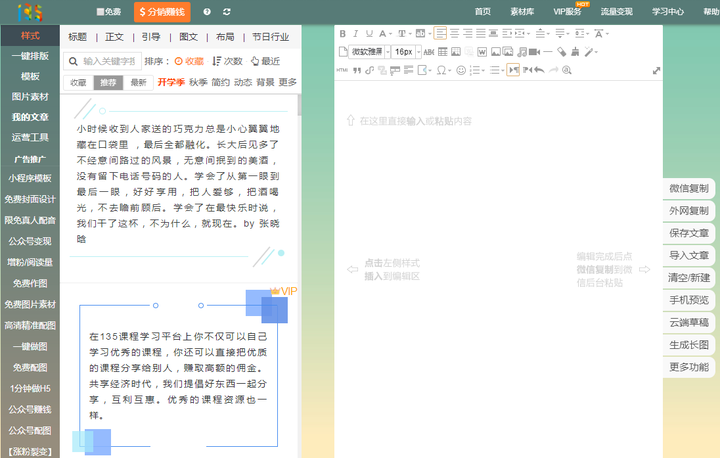This screenshot has height=458, width=720.
Task: Click the insert hyperlink icon
Action: [369, 70]
